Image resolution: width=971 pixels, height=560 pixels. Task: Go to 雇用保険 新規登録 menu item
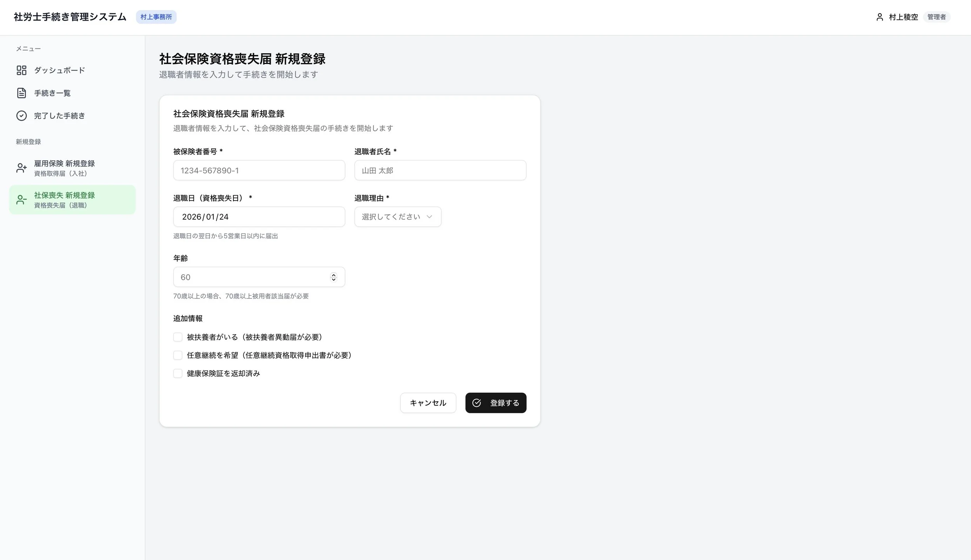(64, 168)
